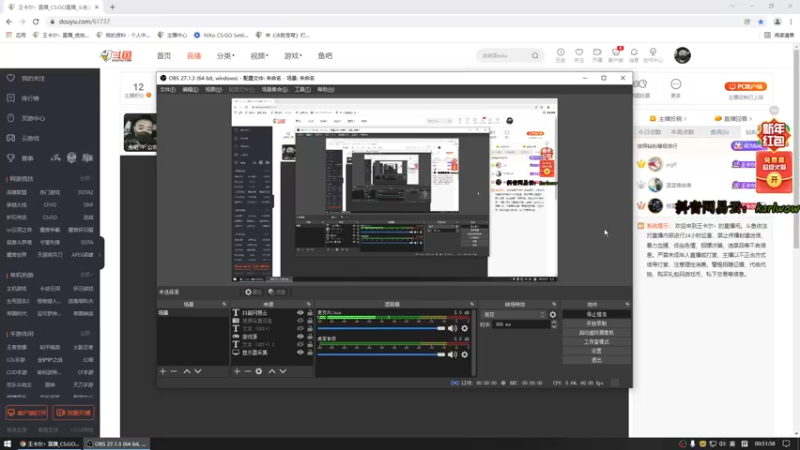Click Windows Start button
Image resolution: width=800 pixels, height=450 pixels.
[x=7, y=444]
